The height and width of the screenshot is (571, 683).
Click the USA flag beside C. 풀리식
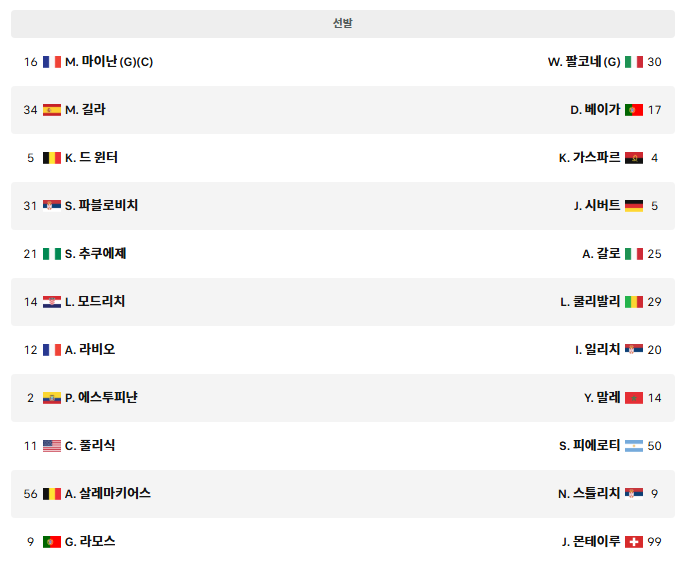[52, 446]
